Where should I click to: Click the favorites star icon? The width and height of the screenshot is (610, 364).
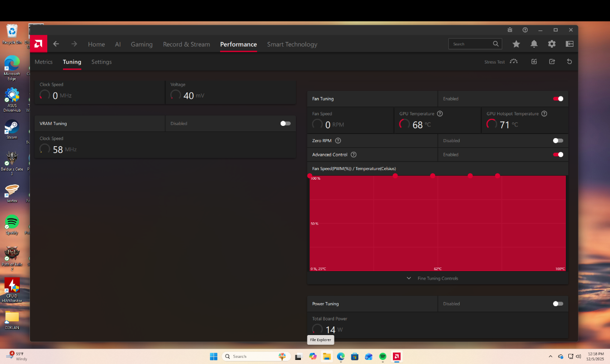coord(516,44)
